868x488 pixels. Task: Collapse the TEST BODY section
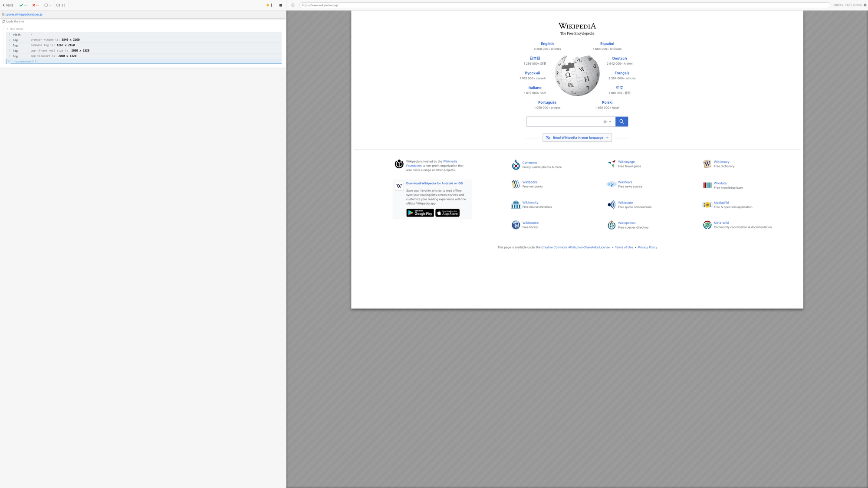(x=15, y=29)
